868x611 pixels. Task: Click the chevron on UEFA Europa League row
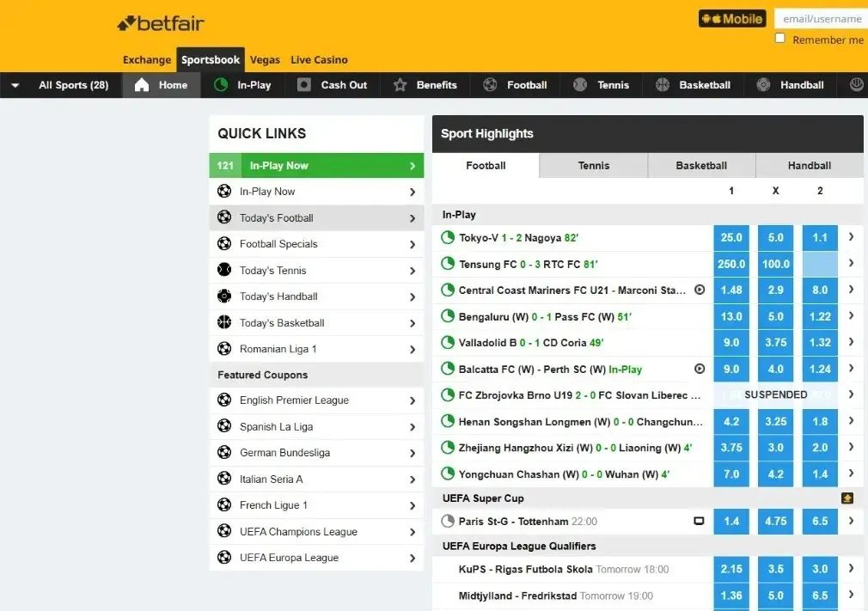[413, 558]
